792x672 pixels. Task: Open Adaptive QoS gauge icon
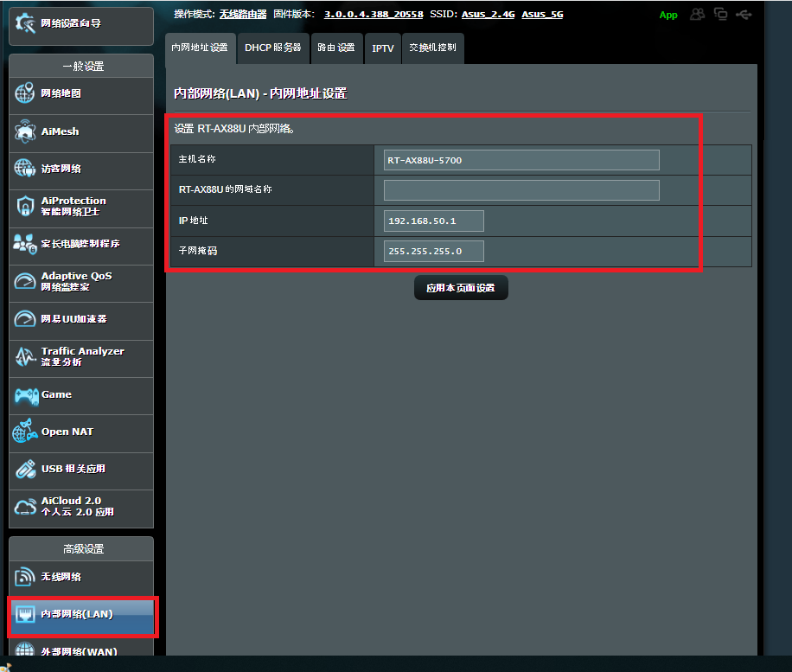point(25,282)
